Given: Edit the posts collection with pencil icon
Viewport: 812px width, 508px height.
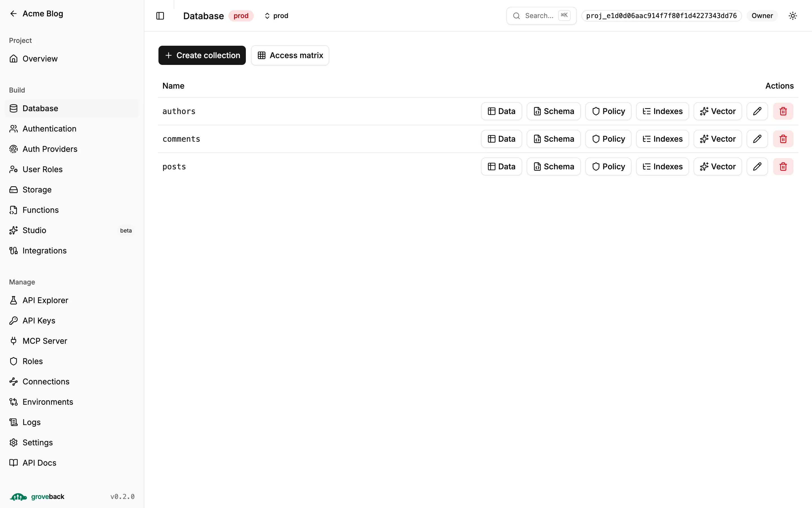Looking at the screenshot, I should [757, 166].
